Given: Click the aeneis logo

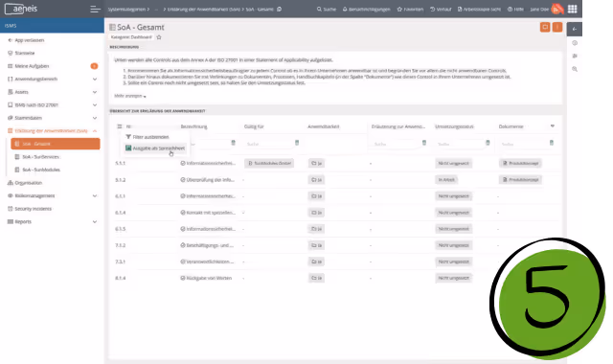Looking at the screenshot, I should (21, 9).
